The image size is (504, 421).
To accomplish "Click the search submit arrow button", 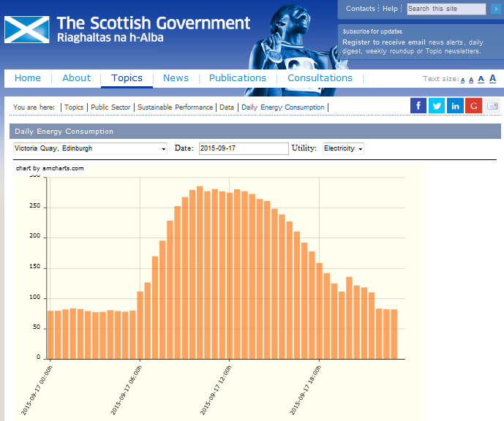I will 495,9.
